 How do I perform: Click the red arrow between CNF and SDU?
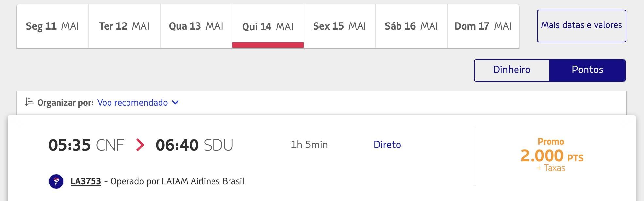tap(140, 145)
